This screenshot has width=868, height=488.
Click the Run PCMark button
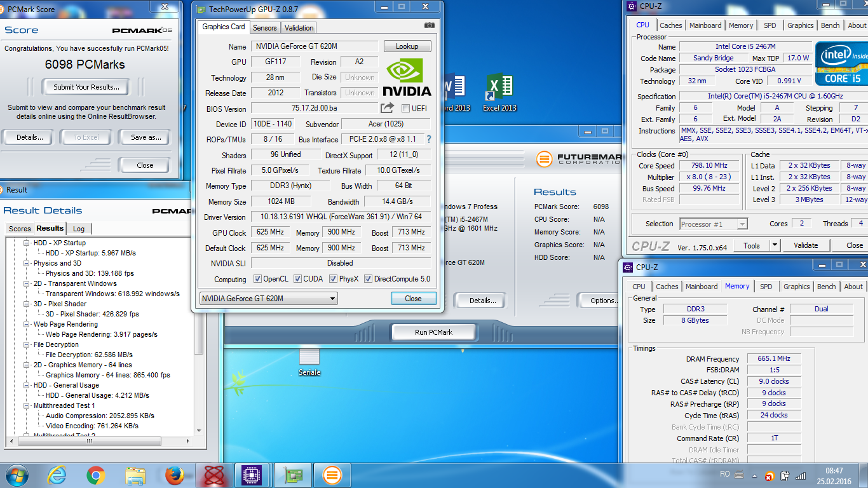(x=434, y=332)
